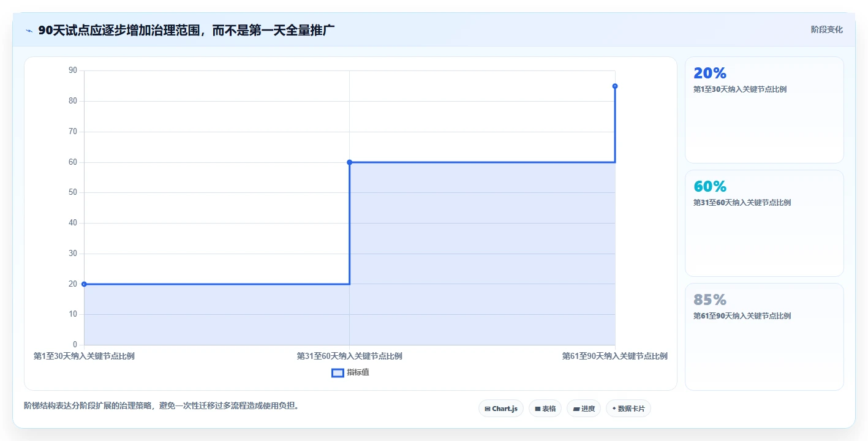
Task: Click 第61至90天 caption under 85% card
Action: (742, 316)
